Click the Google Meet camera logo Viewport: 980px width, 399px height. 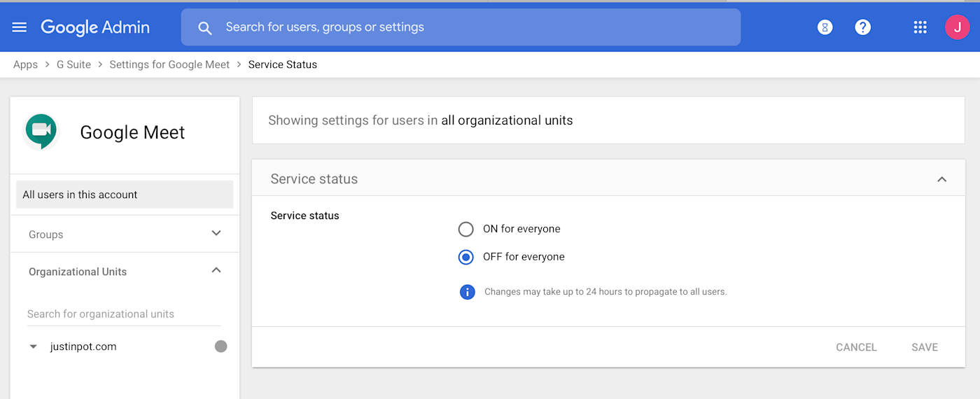[41, 131]
